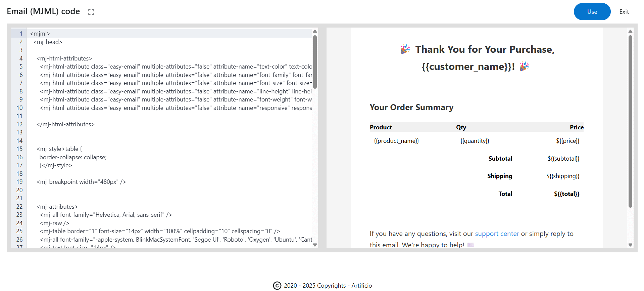644x291 pixels.
Task: Click the ${{total}} value in preview
Action: click(566, 194)
